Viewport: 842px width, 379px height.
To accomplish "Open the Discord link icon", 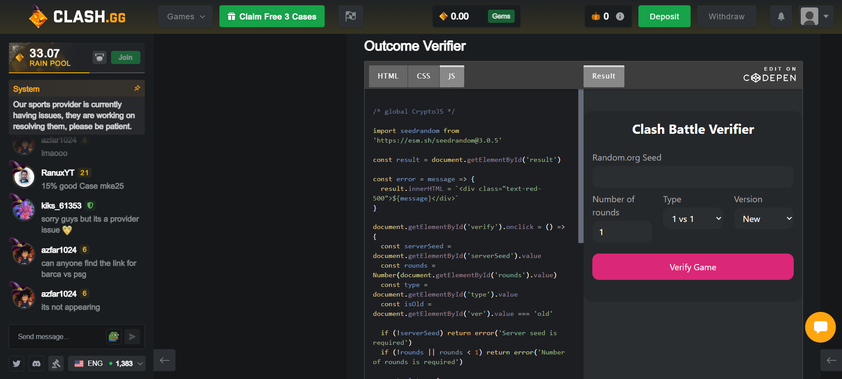I will [x=36, y=363].
